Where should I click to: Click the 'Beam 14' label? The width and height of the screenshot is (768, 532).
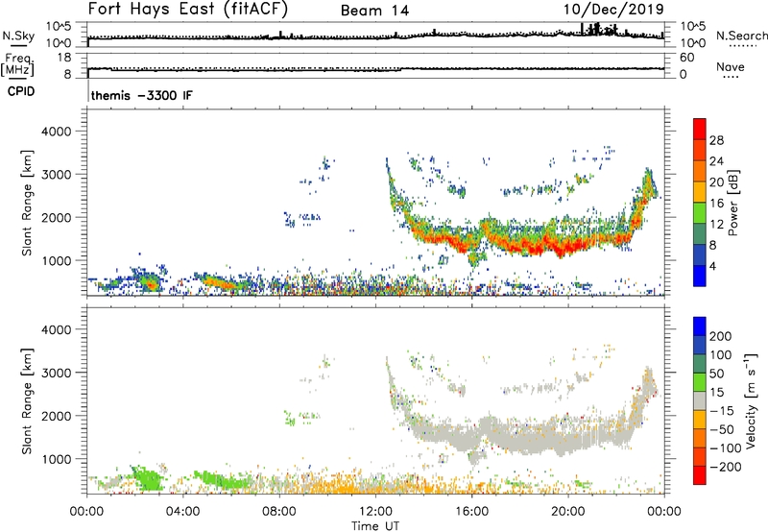click(374, 11)
